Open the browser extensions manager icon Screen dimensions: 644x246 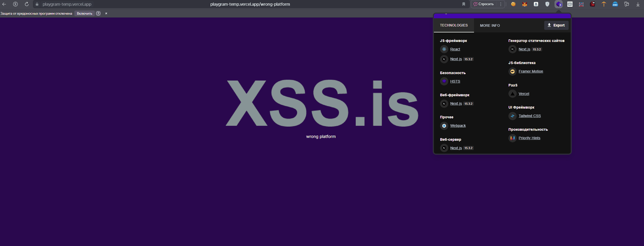coord(627,4)
